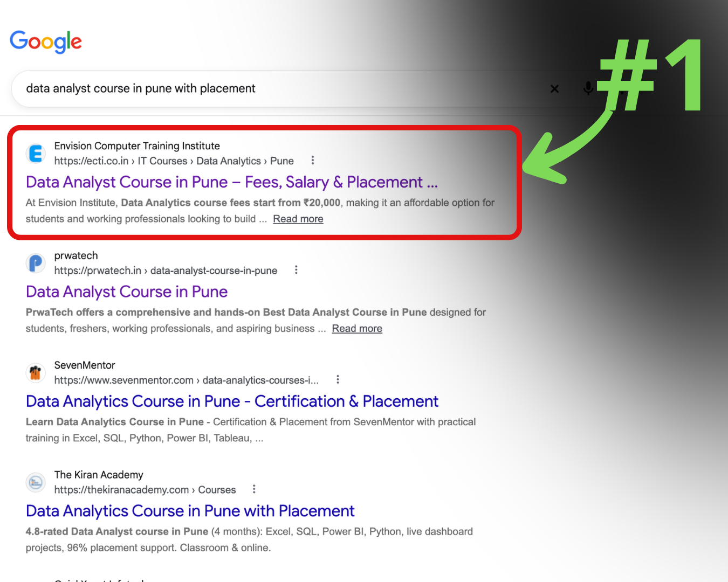Open the options menu for the prwatech result
The height and width of the screenshot is (582, 728).
pyautogui.click(x=296, y=270)
